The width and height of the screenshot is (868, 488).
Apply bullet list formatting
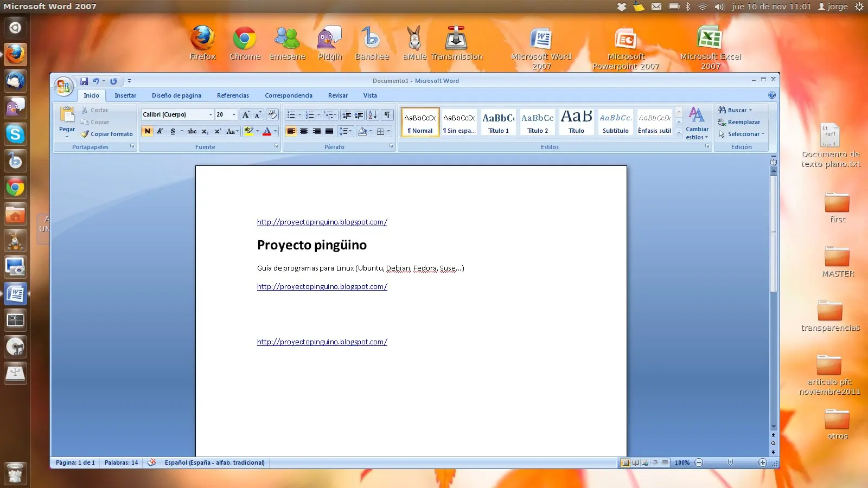click(x=291, y=114)
